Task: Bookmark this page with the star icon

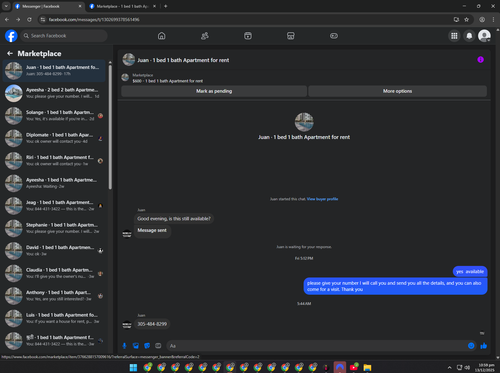Action: [x=467, y=20]
